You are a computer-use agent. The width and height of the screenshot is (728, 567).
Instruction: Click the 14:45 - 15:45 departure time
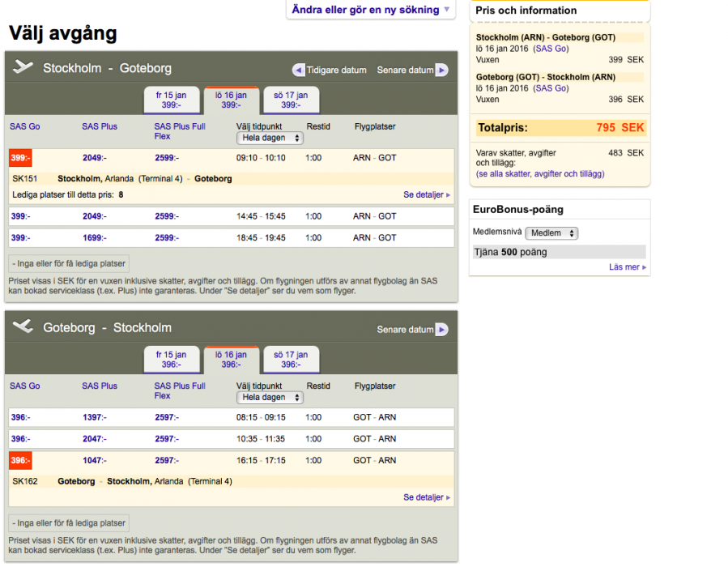[261, 216]
